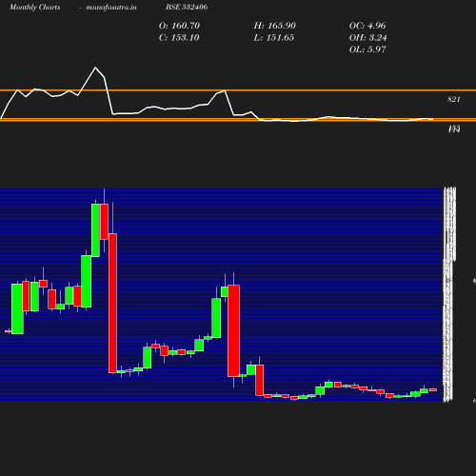Select the high value 'H: 165.90'

[275, 26]
